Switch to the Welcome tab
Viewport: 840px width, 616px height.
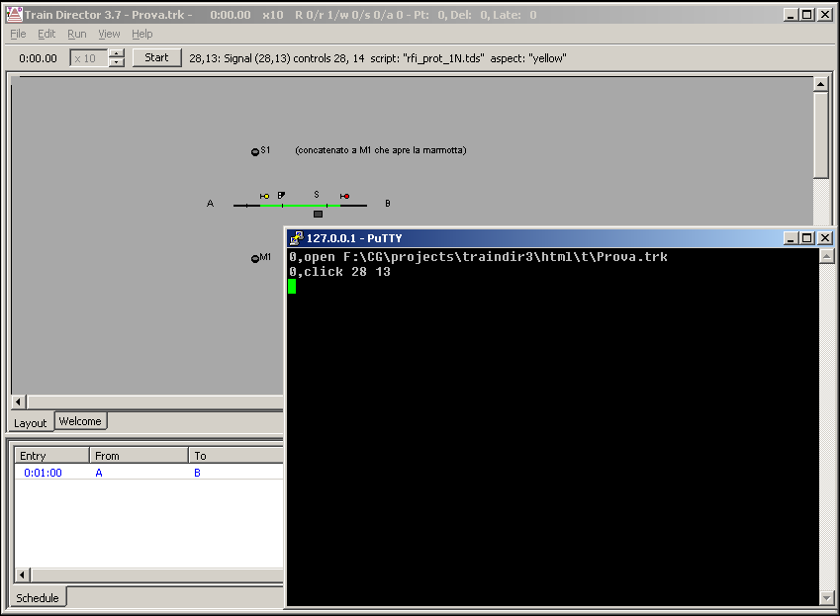point(80,421)
